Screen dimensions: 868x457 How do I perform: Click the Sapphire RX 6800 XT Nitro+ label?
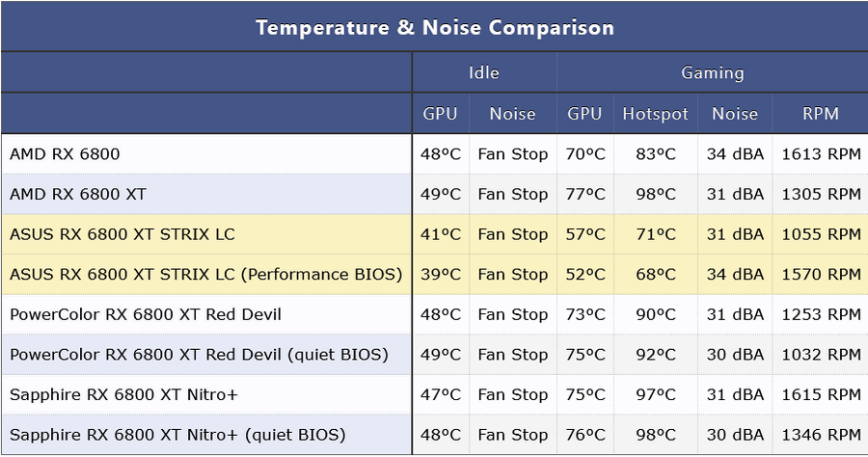click(x=124, y=394)
